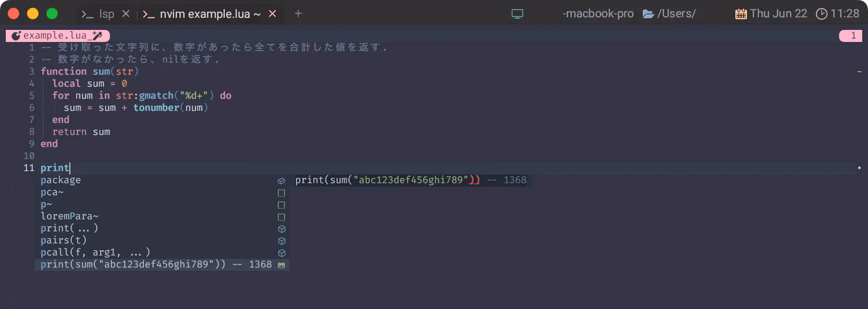The image size is (868, 309).
Task: Click 'local' keyword on line 4
Action: click(x=67, y=83)
